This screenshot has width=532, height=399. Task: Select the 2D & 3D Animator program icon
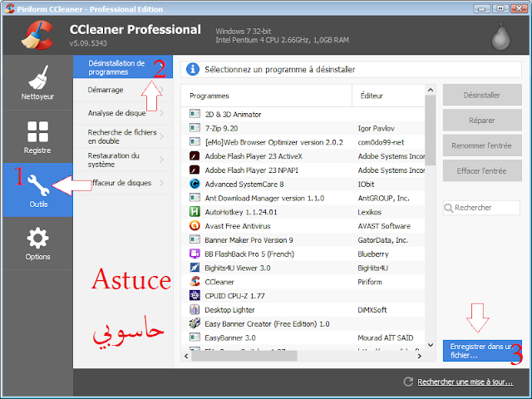pos(195,114)
